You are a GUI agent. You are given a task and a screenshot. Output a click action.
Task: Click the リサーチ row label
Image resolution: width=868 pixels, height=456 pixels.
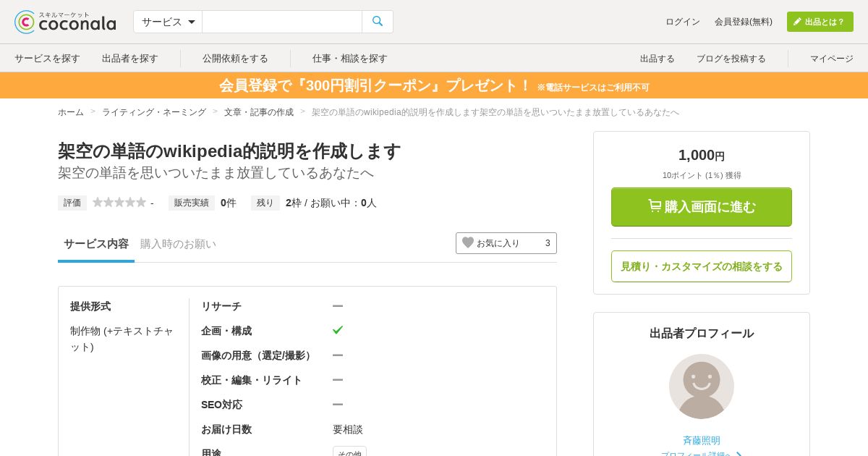[x=221, y=306]
